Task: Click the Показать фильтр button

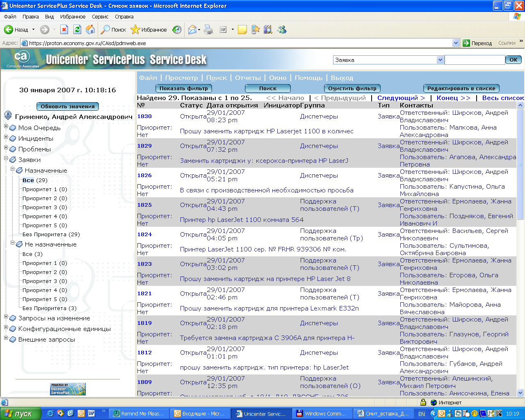Action: point(183,88)
